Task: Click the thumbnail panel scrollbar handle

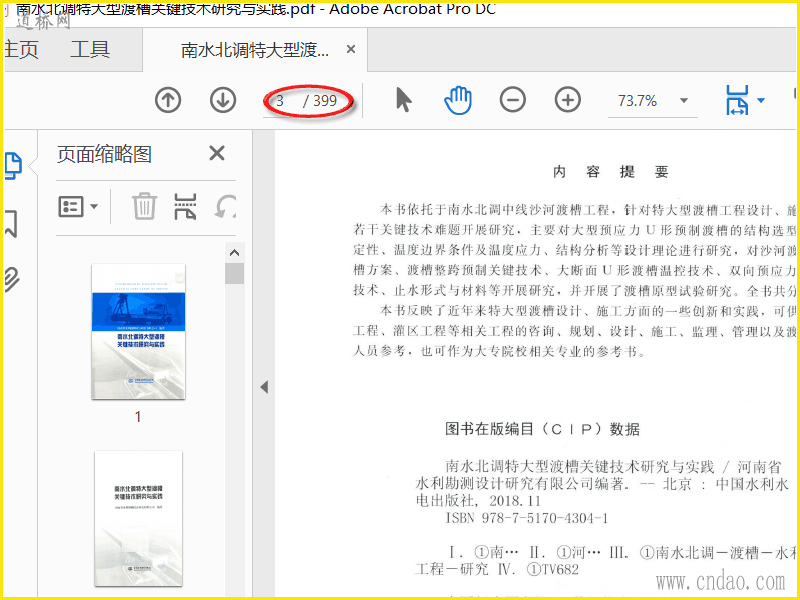Action: click(x=234, y=273)
